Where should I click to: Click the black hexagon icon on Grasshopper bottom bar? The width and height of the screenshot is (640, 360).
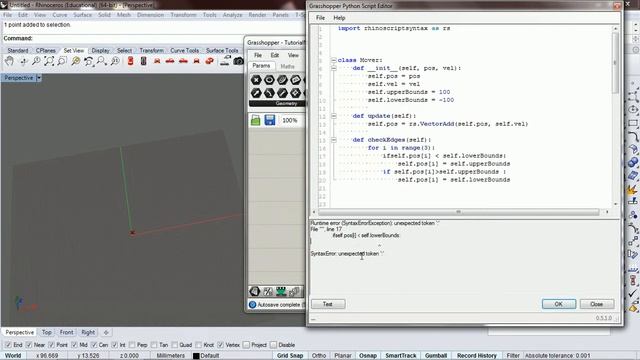(x=255, y=291)
